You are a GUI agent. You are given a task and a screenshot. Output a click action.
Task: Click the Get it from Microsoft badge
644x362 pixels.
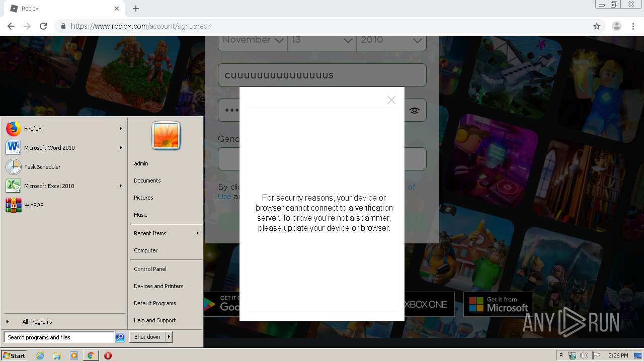498,304
